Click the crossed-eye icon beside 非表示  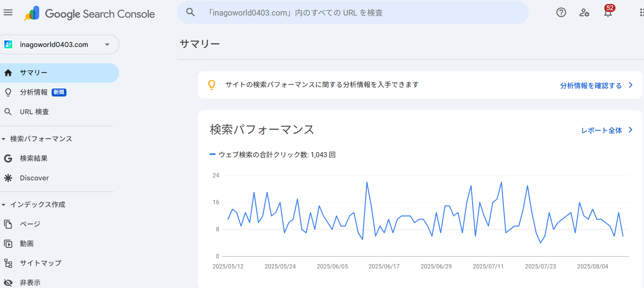(8, 283)
